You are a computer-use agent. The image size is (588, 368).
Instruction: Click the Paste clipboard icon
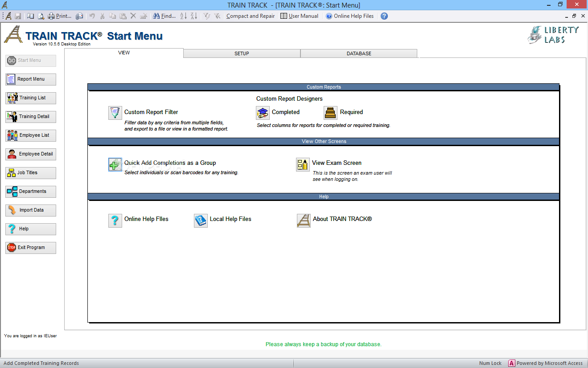tap(123, 16)
